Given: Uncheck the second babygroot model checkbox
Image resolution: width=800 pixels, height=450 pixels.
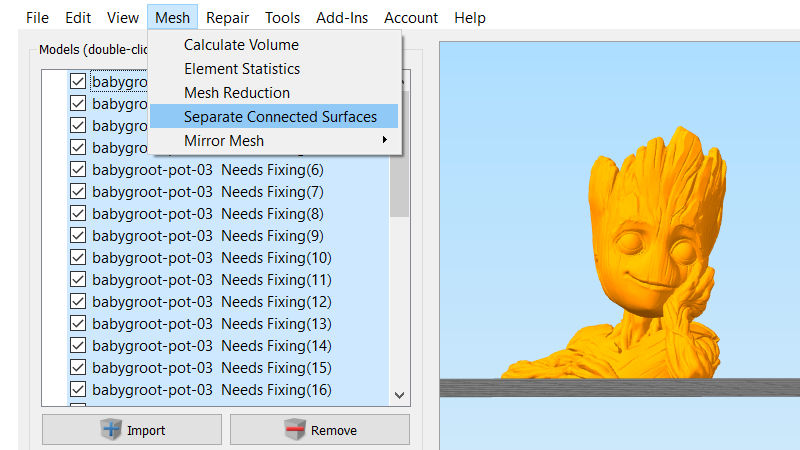Looking at the screenshot, I should [78, 103].
